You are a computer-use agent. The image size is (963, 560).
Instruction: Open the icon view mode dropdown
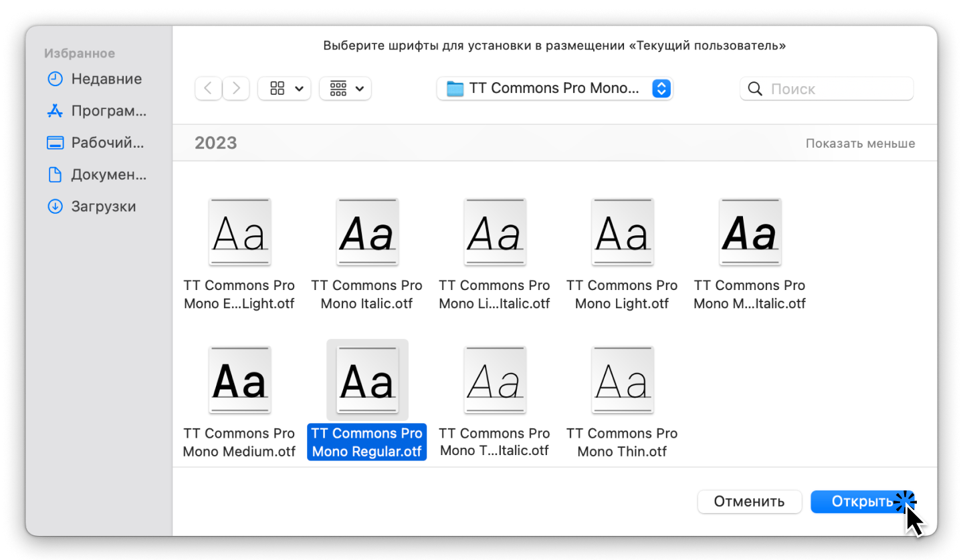[x=284, y=88]
